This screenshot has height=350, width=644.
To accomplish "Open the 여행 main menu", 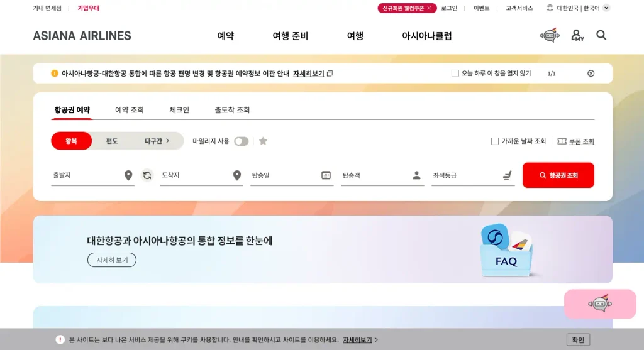I will click(x=355, y=36).
